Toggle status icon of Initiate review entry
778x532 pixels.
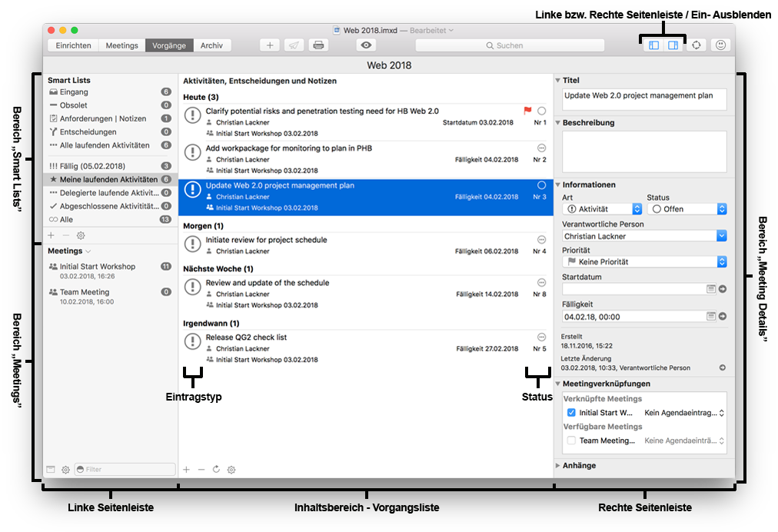[542, 240]
